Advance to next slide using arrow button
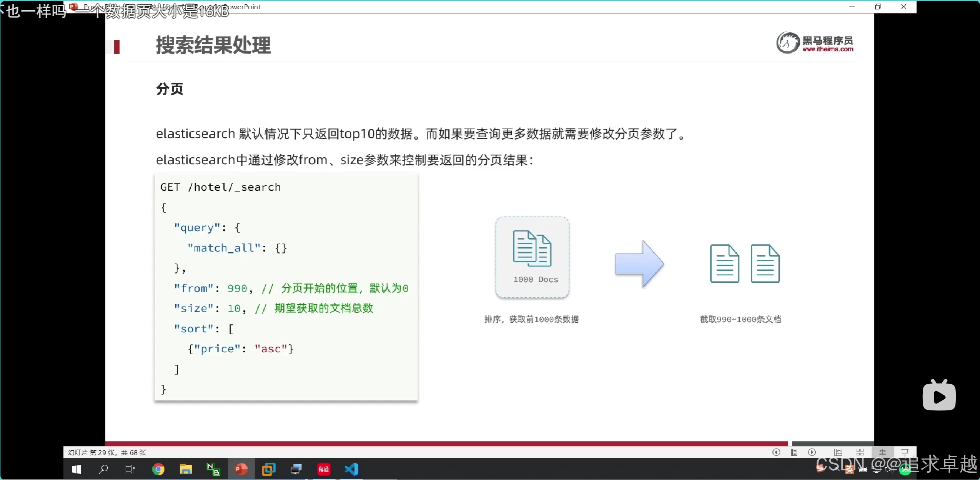Viewport: 980px width, 480px height. [812, 452]
